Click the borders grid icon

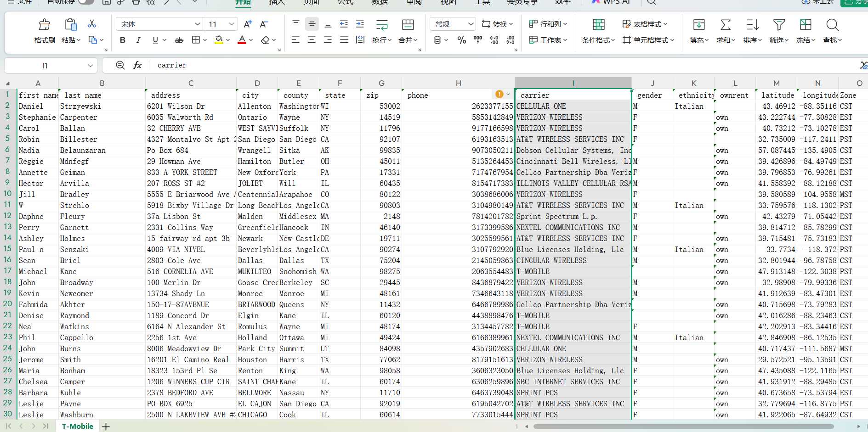pos(196,40)
